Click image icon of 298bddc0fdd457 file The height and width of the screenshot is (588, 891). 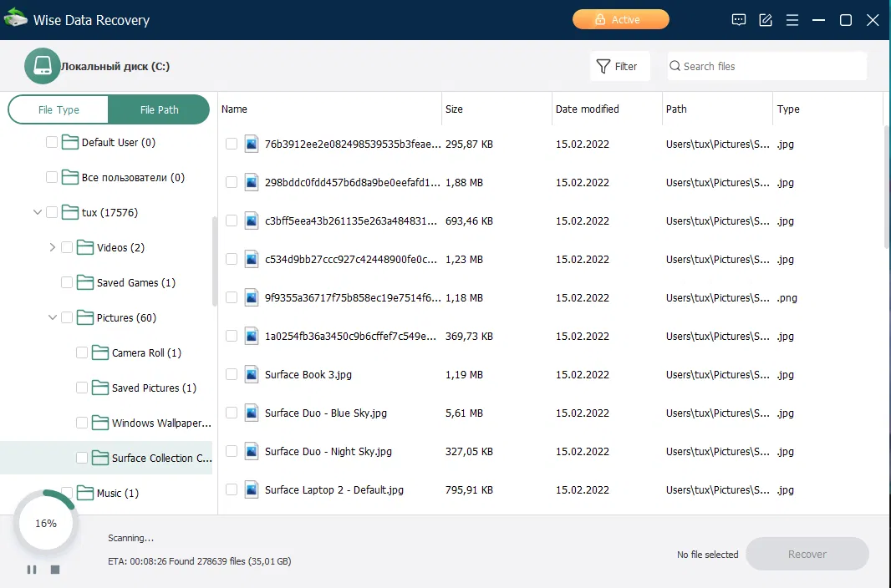click(x=252, y=183)
